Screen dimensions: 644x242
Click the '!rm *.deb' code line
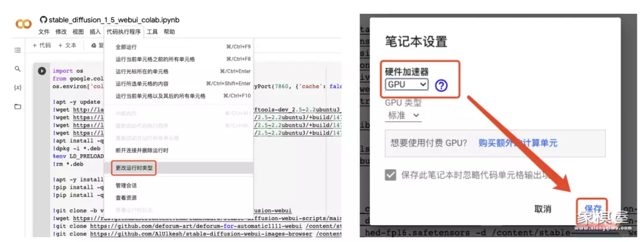point(69,164)
